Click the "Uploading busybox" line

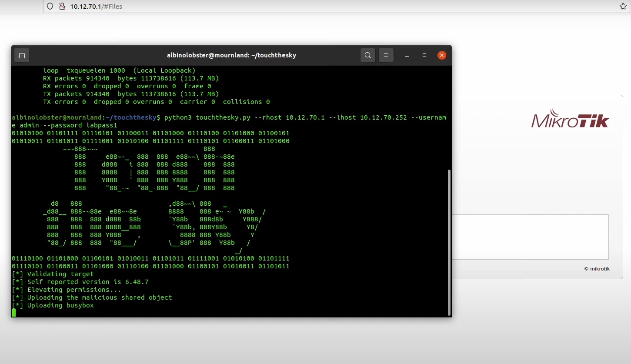click(x=53, y=305)
